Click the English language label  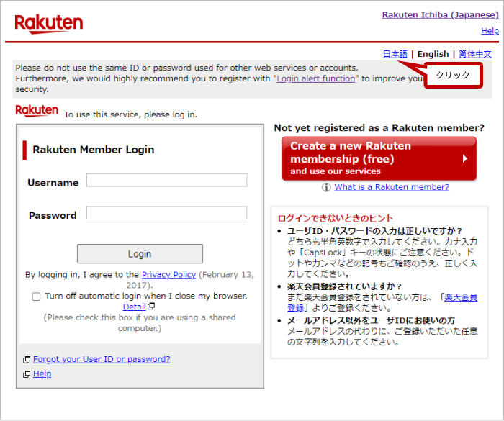click(433, 54)
